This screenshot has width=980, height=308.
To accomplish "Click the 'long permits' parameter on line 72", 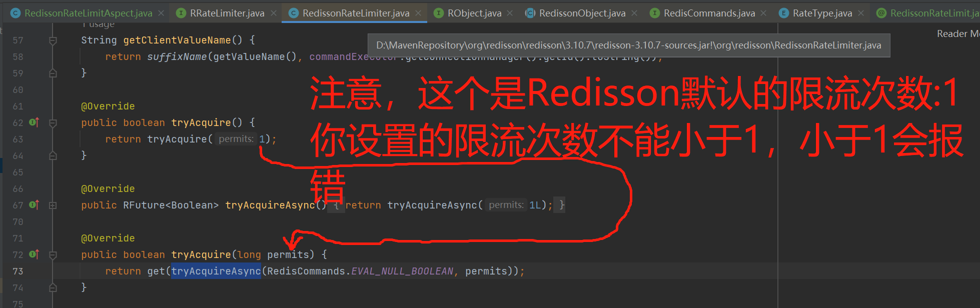I will [273, 254].
